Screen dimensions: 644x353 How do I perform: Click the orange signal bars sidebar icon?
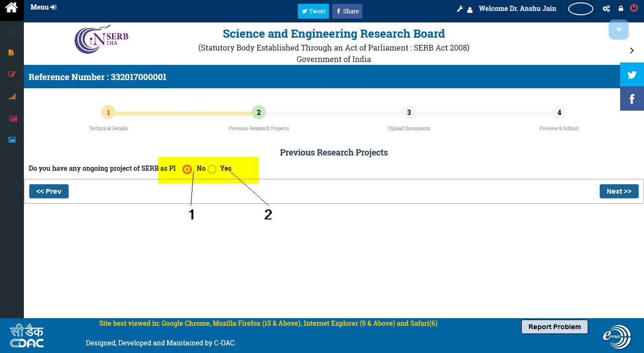click(x=12, y=96)
